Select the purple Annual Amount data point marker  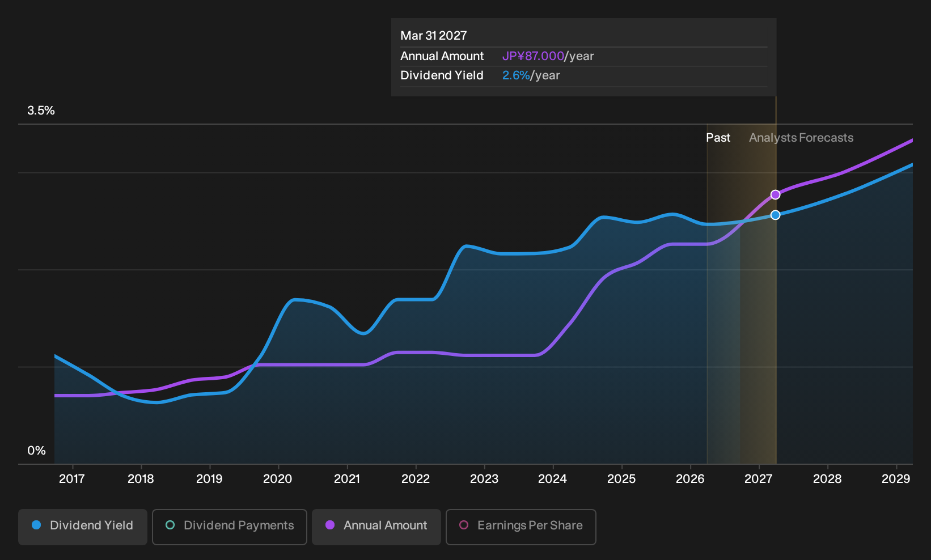pyautogui.click(x=776, y=195)
